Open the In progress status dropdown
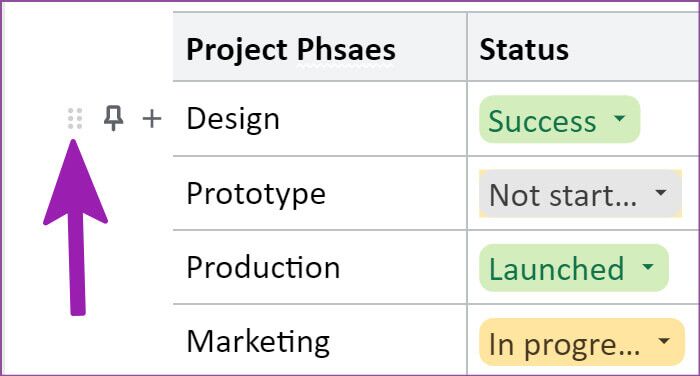The image size is (700, 376). point(582,342)
